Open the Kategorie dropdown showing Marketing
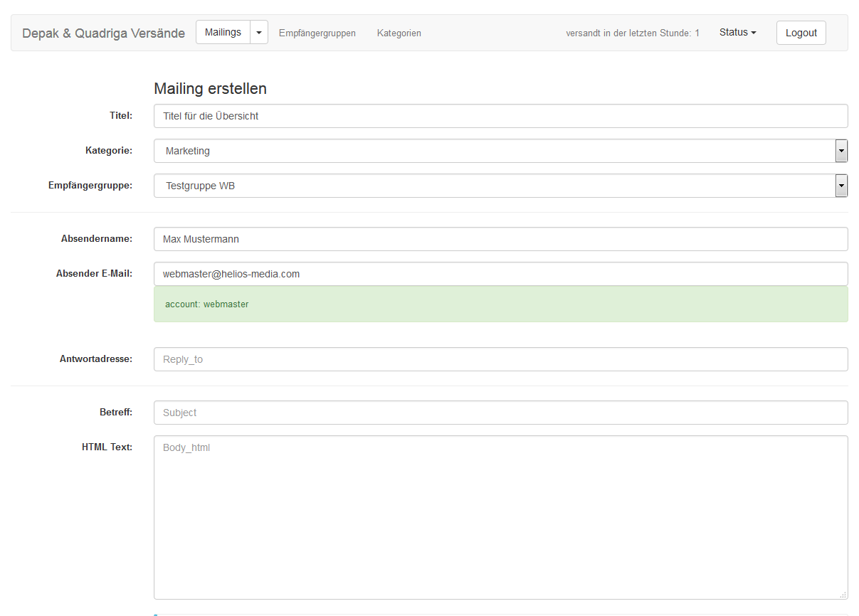Viewport: 859px width, 616px height. [x=500, y=151]
